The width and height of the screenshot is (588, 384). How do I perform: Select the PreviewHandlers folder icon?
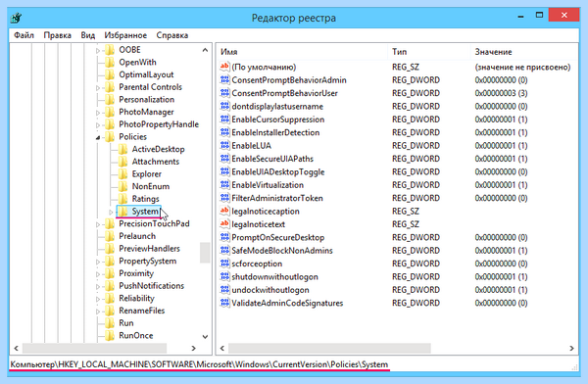(110, 249)
